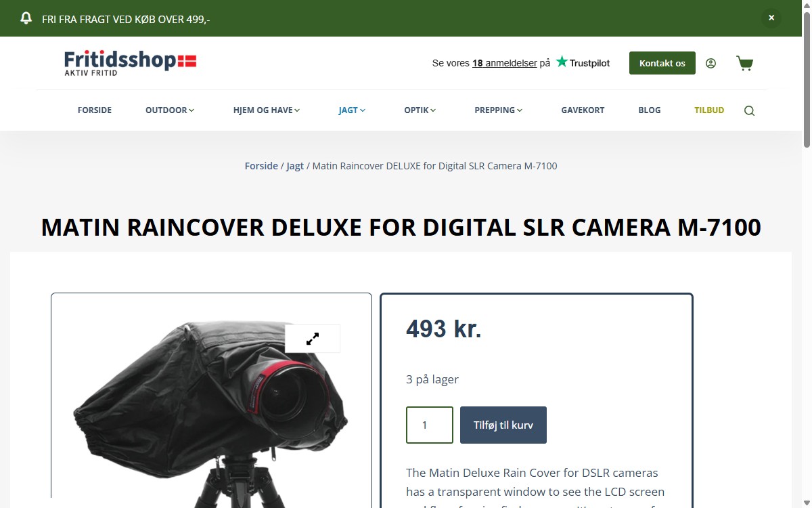Open the Blog menu item

650,110
